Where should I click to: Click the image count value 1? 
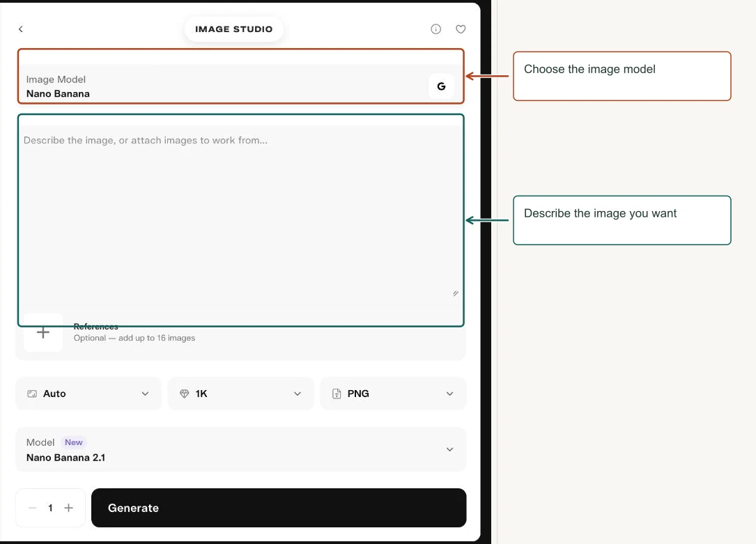click(50, 508)
